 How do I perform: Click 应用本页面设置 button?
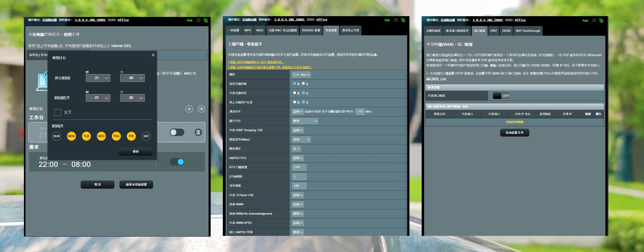[136, 184]
